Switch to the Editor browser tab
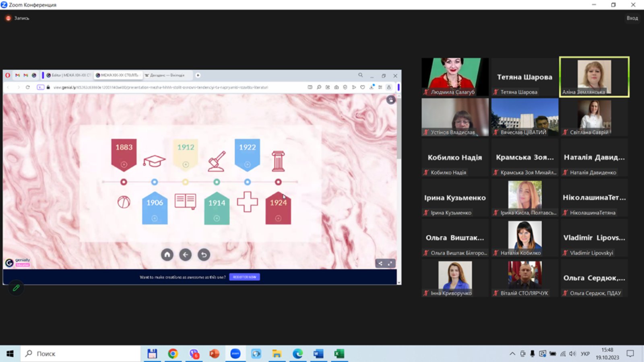 69,75
